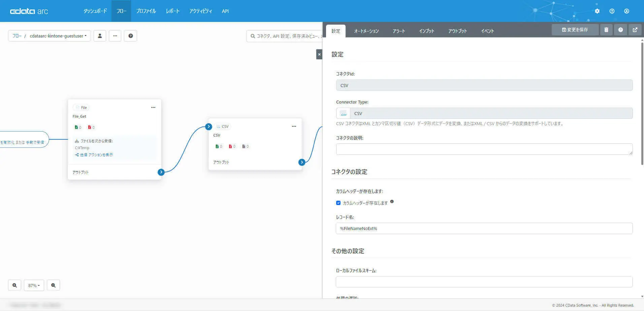644x311 pixels.
Task: Click the File_Get connector name
Action: point(79,116)
